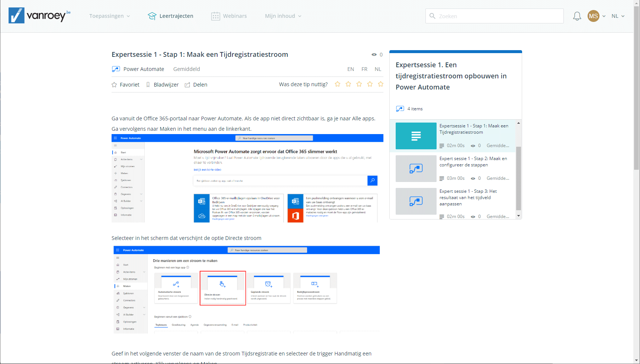Open the Leertrajecten graduation cap icon
This screenshot has width=640, height=364.
[152, 16]
